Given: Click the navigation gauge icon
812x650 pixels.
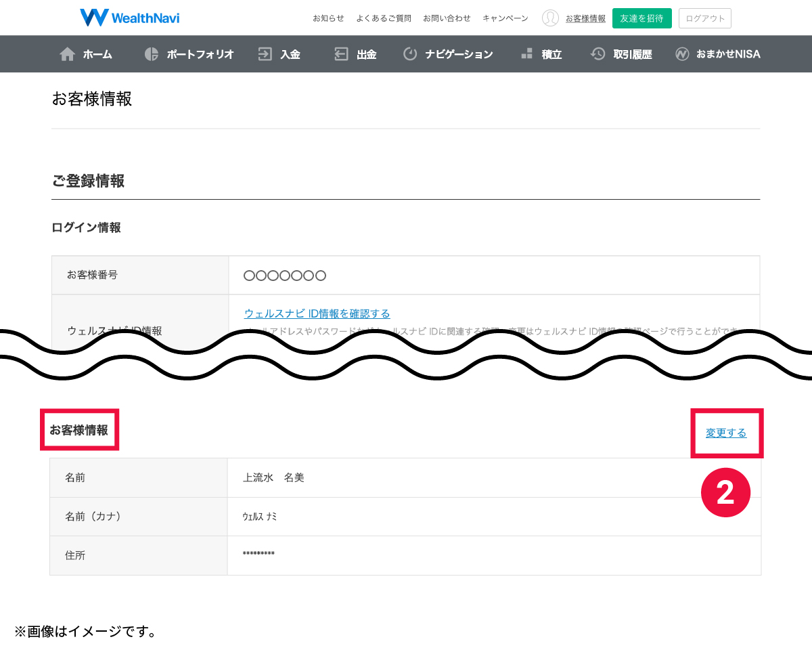Looking at the screenshot, I should coord(410,54).
